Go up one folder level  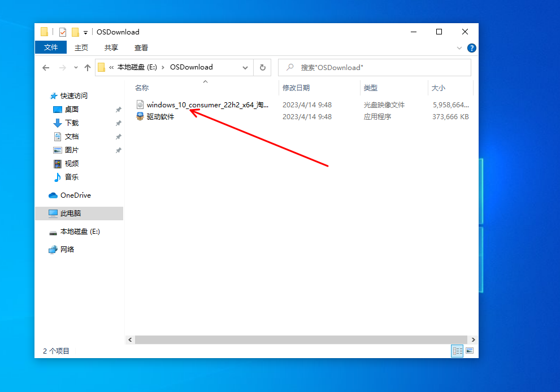pos(88,67)
